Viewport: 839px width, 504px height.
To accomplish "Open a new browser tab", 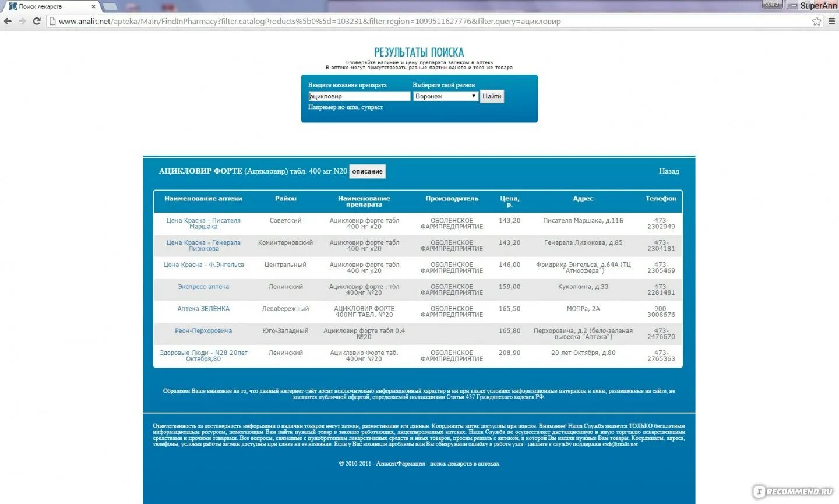I will point(110,6).
